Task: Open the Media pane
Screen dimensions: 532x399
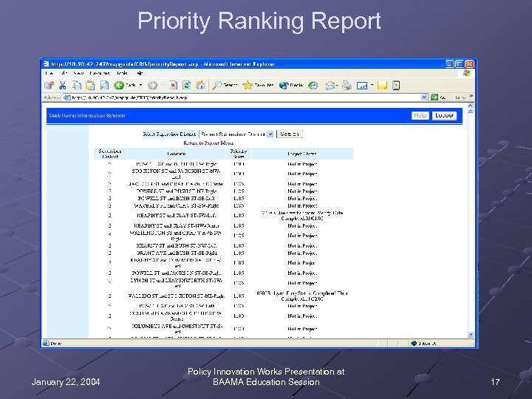Action: [291, 85]
